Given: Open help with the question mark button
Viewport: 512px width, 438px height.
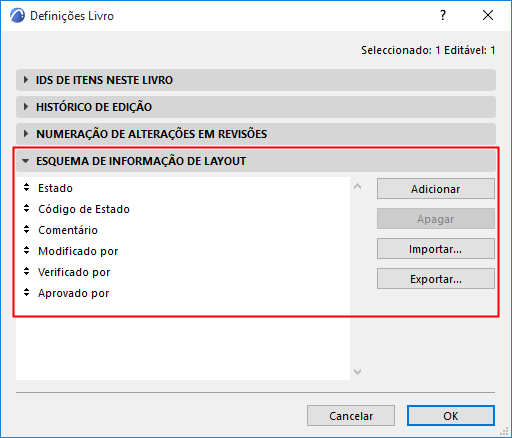Looking at the screenshot, I should point(443,15).
